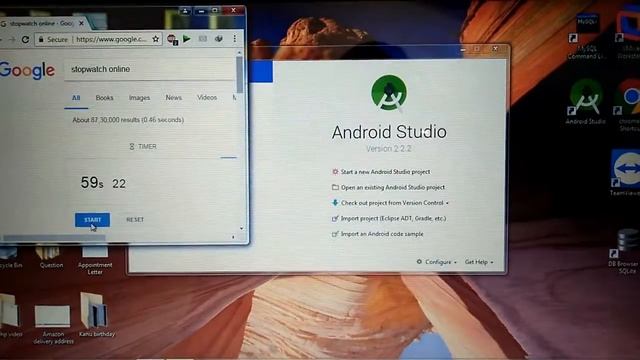The height and width of the screenshot is (360, 640).
Task: Click RESET on the stopwatch
Action: coord(135,220)
